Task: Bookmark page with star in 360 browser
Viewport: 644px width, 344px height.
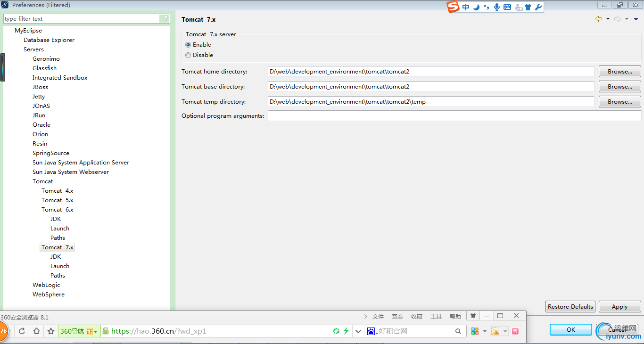Action: pyautogui.click(x=51, y=331)
